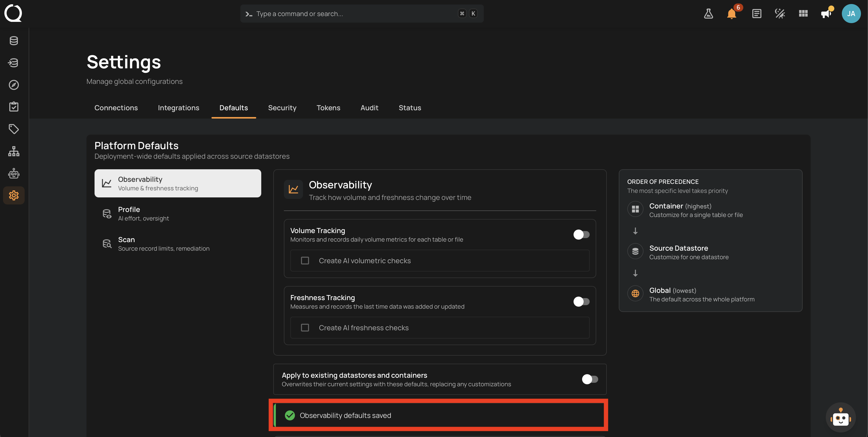868x437 pixels.
Task: Check Create AI freshness checks box
Action: click(x=305, y=327)
